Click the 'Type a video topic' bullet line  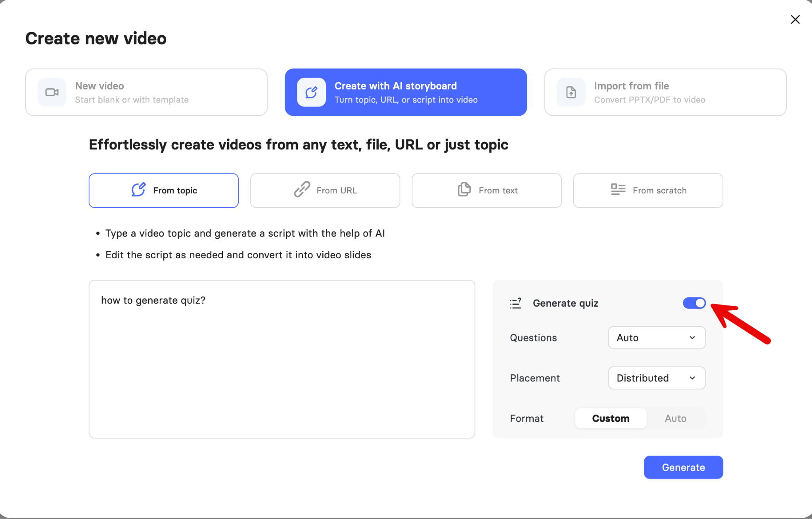[x=245, y=233]
